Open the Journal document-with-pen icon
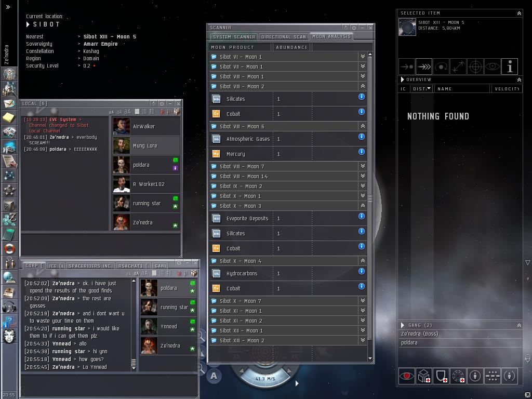 tap(9, 161)
